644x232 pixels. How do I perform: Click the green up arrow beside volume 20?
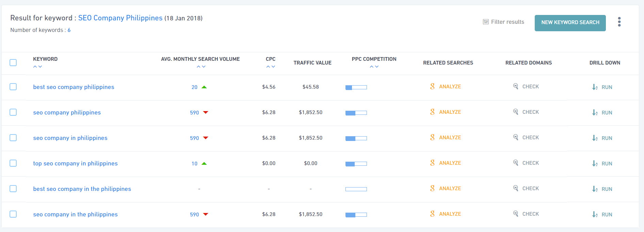tap(204, 87)
